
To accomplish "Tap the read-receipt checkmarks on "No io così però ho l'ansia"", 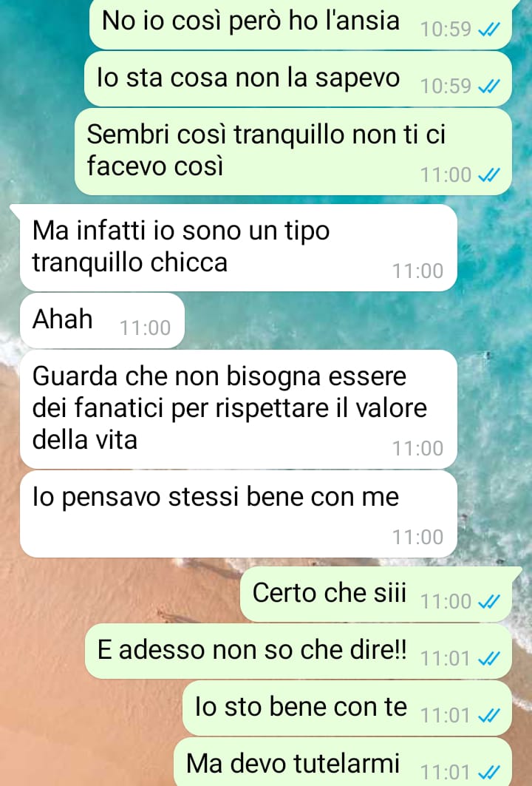I will (488, 30).
